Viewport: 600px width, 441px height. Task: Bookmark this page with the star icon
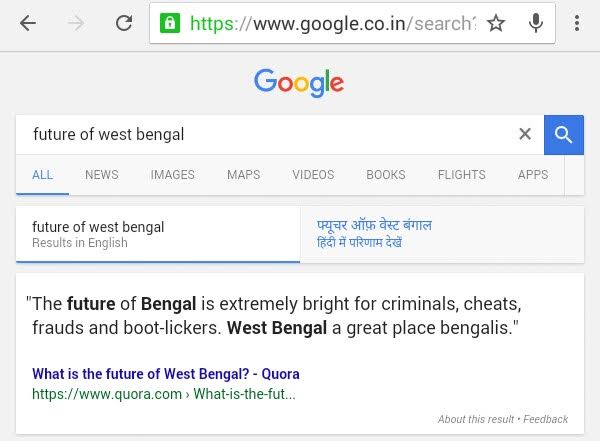(x=496, y=23)
